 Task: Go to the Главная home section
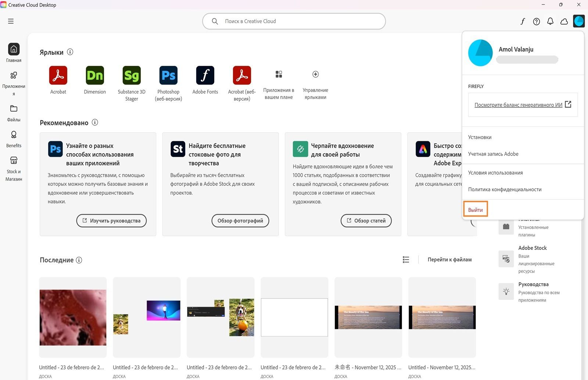[x=14, y=53]
